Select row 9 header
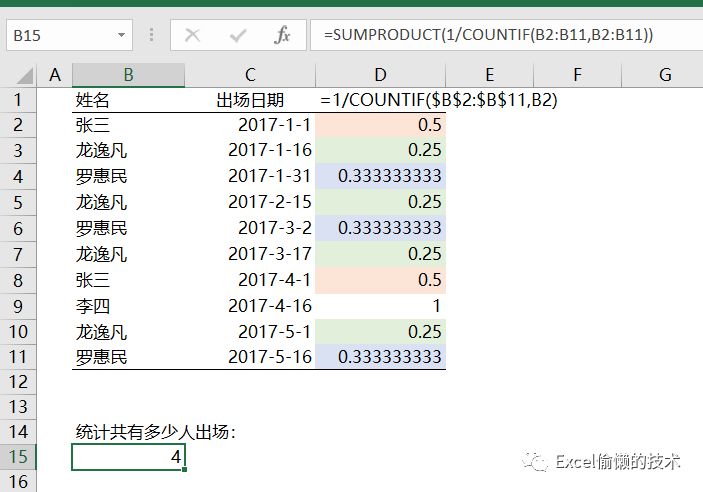The height and width of the screenshot is (492, 703). pyautogui.click(x=18, y=306)
